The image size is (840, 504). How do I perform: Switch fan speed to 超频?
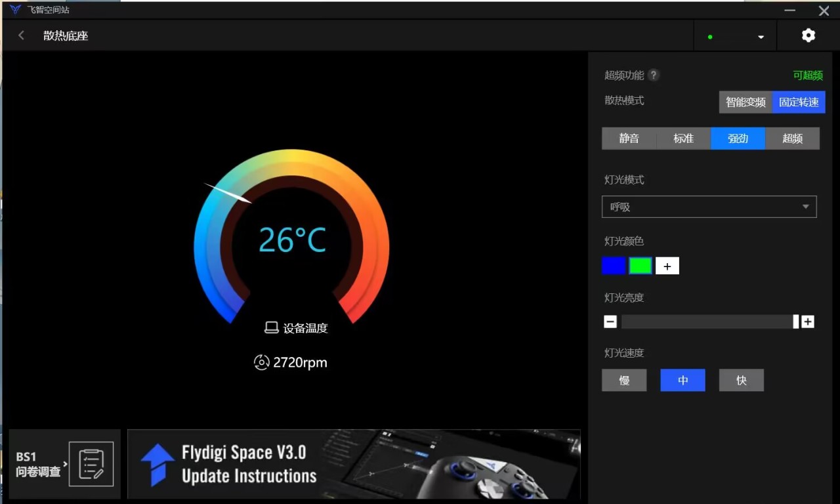pyautogui.click(x=793, y=138)
